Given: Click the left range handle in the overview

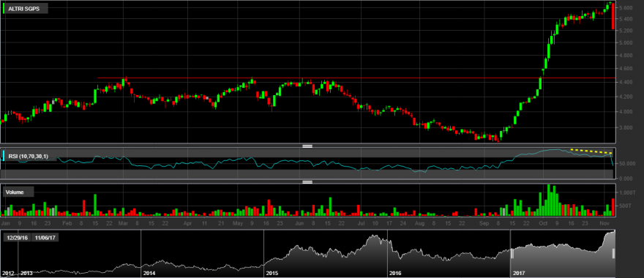Looking at the screenshot, I should tap(512, 253).
